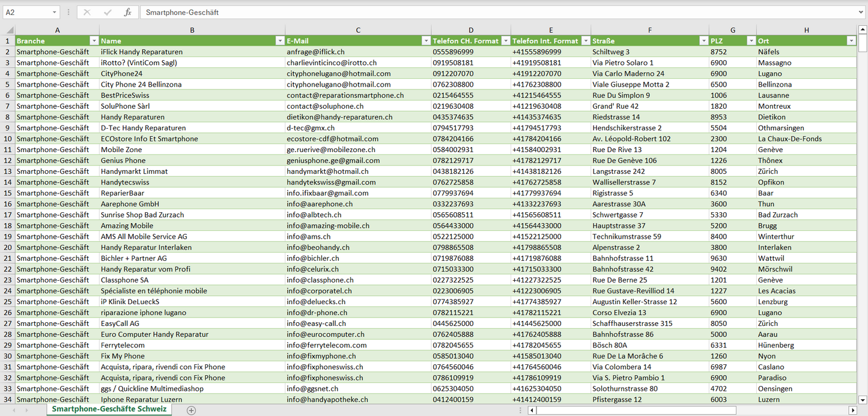The height and width of the screenshot is (416, 868).
Task: Open the Name Box dropdown arrow
Action: 54,12
